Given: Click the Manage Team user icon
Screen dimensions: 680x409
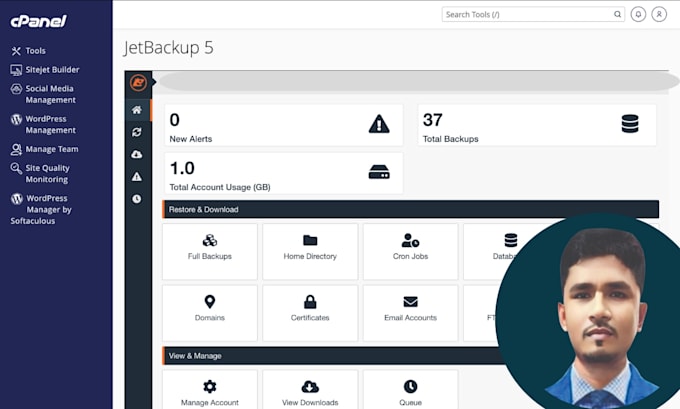Looking at the screenshot, I should click(16, 150).
